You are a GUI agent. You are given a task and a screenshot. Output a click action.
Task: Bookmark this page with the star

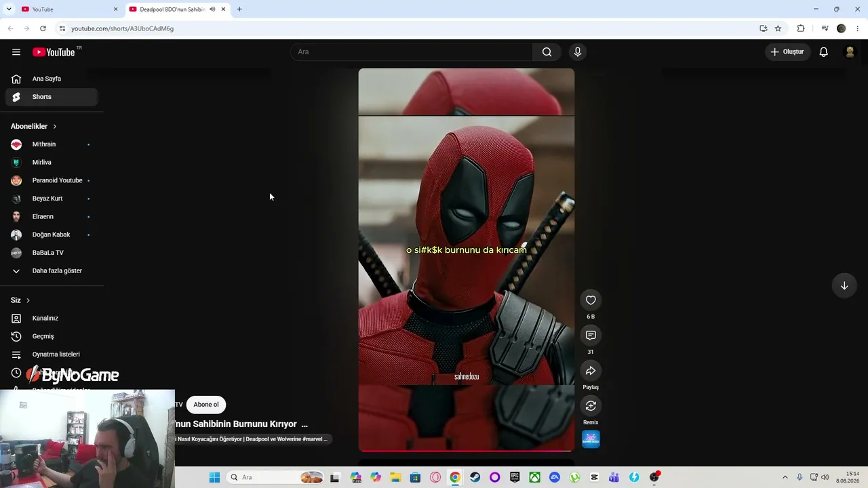coord(778,28)
